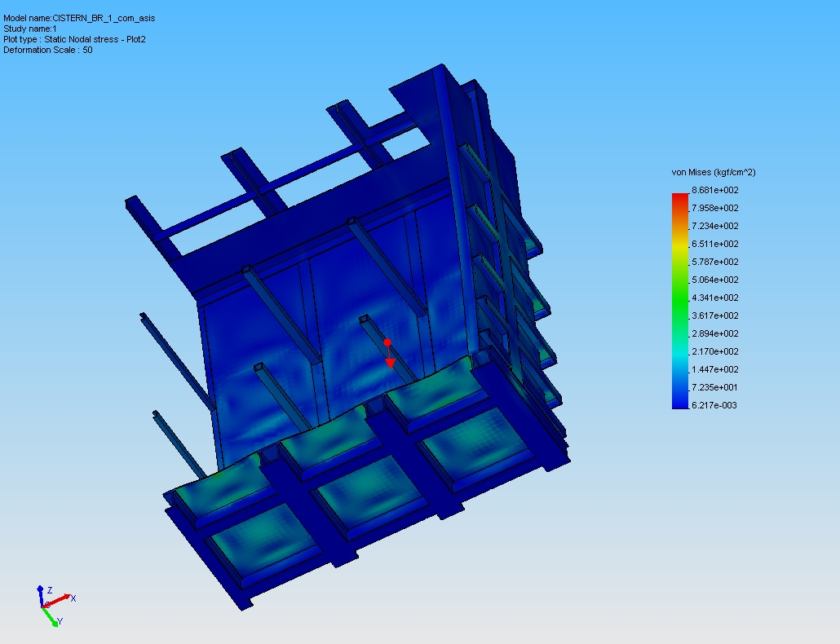The height and width of the screenshot is (644, 840).
Task: Click the stress color legend bar
Action: pos(680,302)
